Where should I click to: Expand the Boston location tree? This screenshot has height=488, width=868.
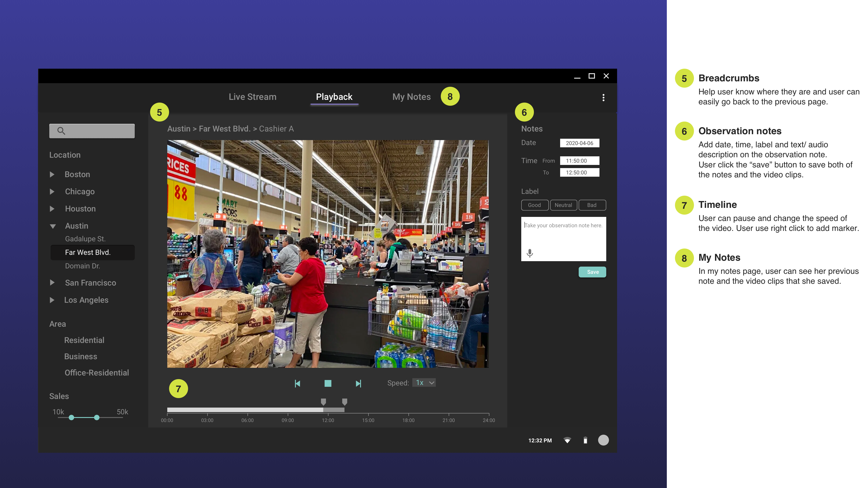point(52,174)
